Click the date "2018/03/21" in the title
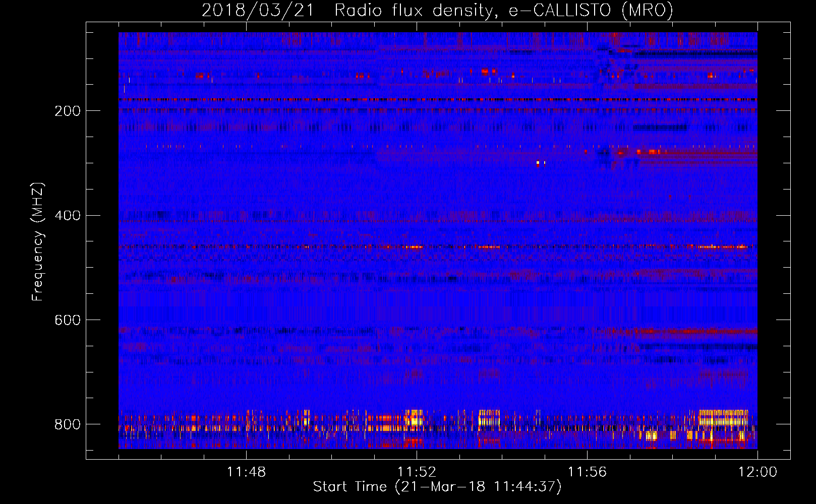Screen dimensions: 816x504 click(258, 11)
